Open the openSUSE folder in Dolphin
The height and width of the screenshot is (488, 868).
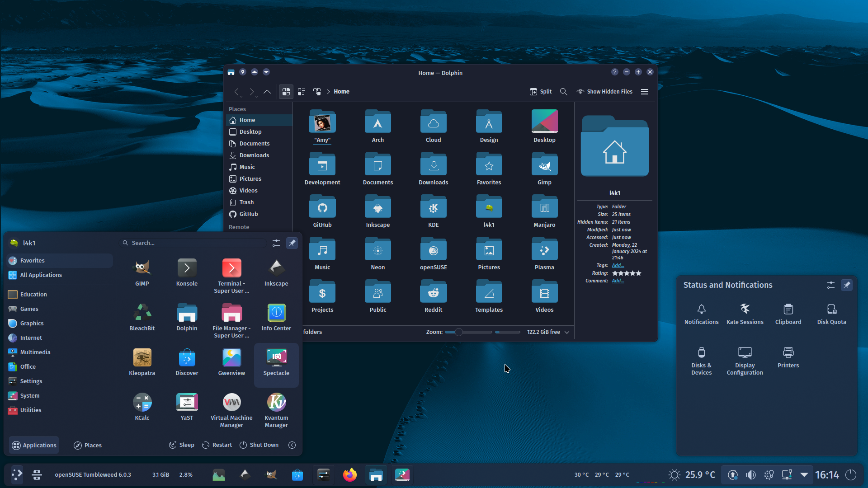[x=433, y=254]
